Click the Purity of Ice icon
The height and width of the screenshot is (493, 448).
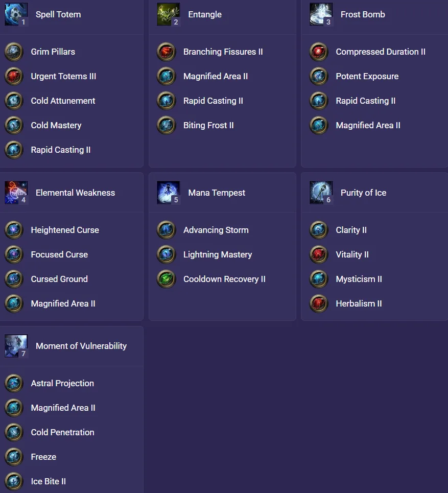click(x=321, y=193)
